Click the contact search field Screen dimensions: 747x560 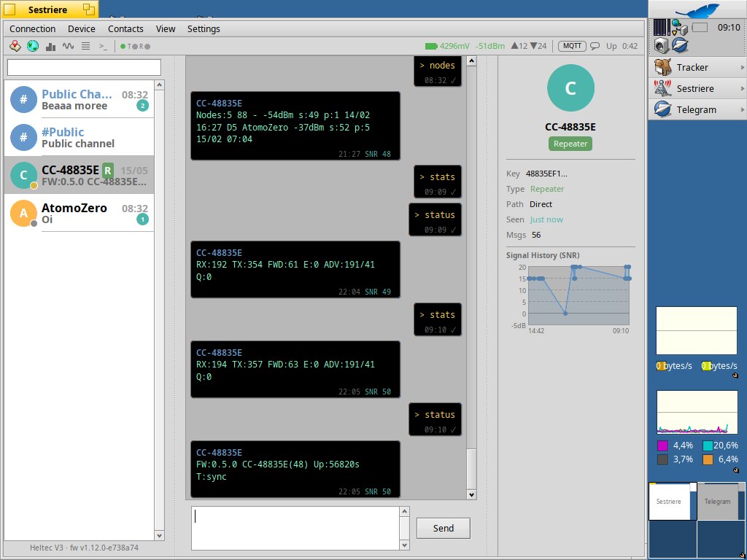click(84, 67)
